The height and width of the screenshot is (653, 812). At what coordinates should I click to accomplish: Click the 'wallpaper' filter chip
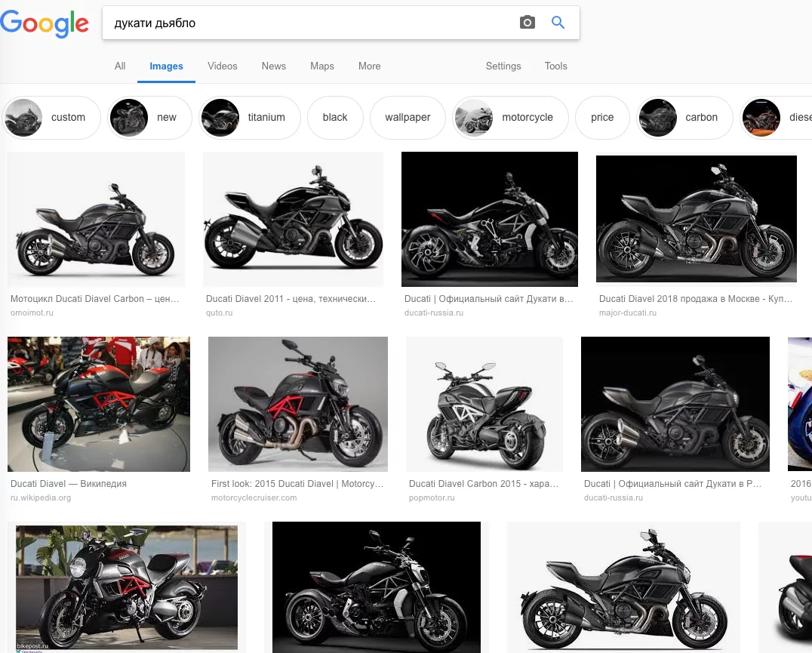408,118
